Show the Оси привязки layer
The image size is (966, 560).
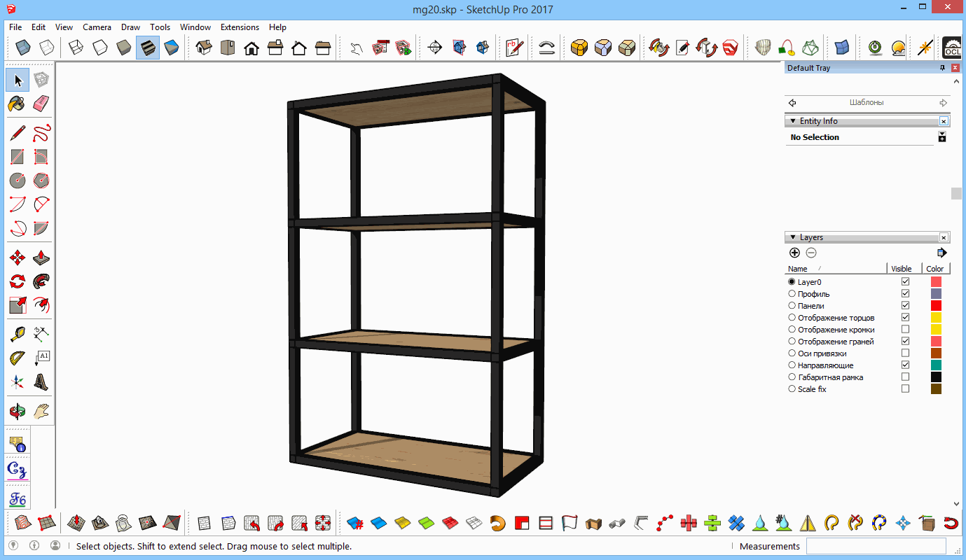905,353
